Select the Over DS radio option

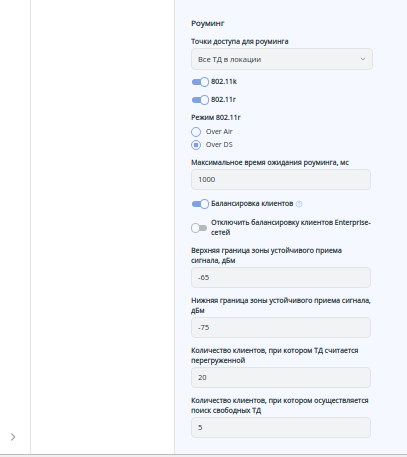(x=196, y=145)
